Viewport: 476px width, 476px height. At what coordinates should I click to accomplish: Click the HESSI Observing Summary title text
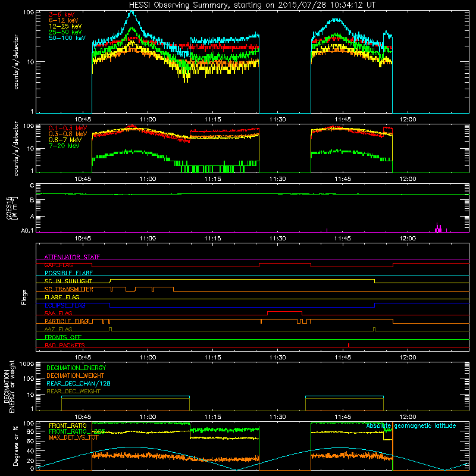point(252,5)
